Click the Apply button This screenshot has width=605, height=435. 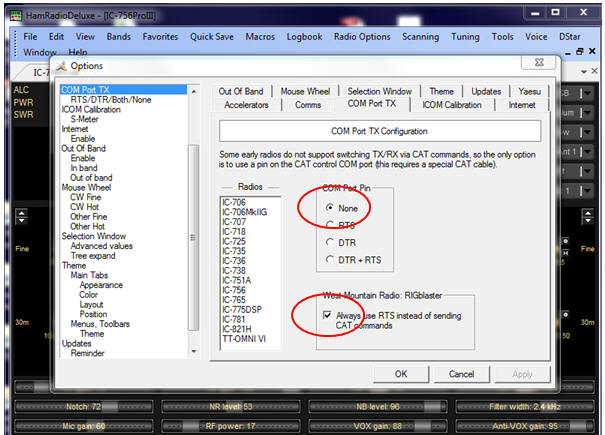pyautogui.click(x=522, y=374)
